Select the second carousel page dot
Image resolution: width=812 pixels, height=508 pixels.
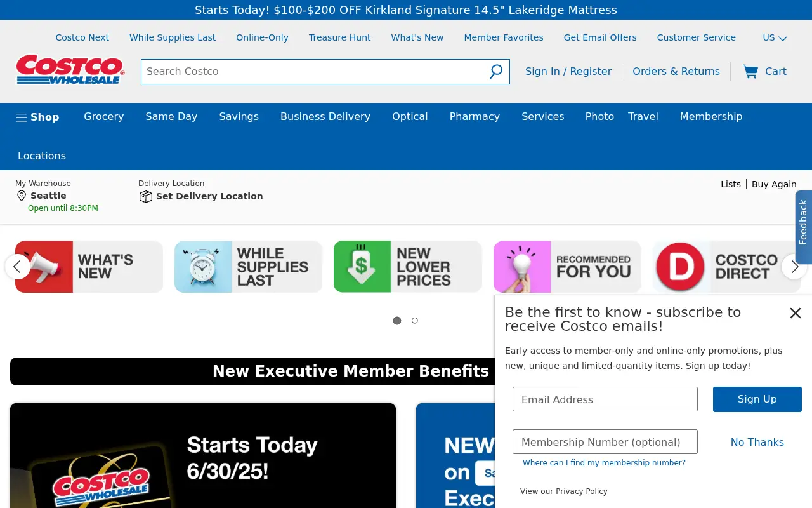coord(415,321)
